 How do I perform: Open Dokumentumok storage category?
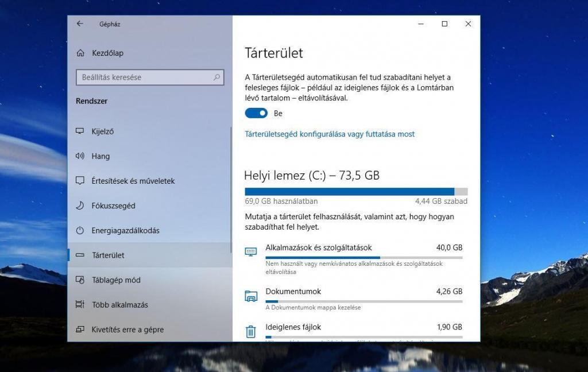pyautogui.click(x=293, y=292)
